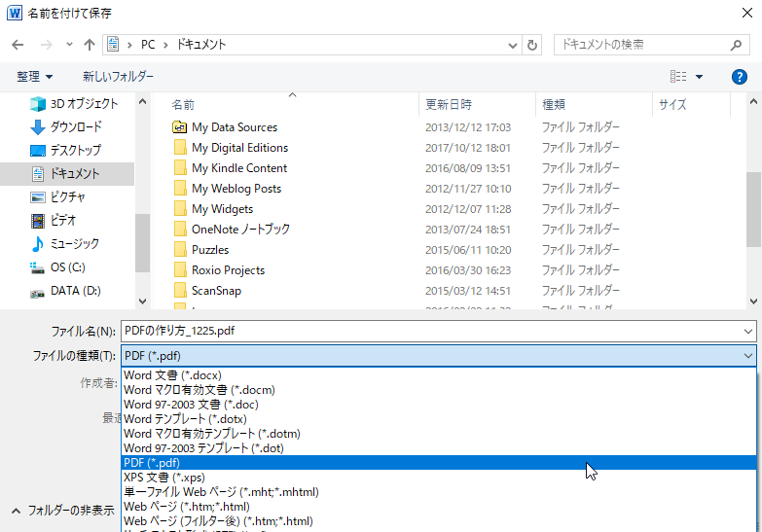The image size is (762, 532).
Task: Open the 整理 menu
Action: (x=34, y=77)
